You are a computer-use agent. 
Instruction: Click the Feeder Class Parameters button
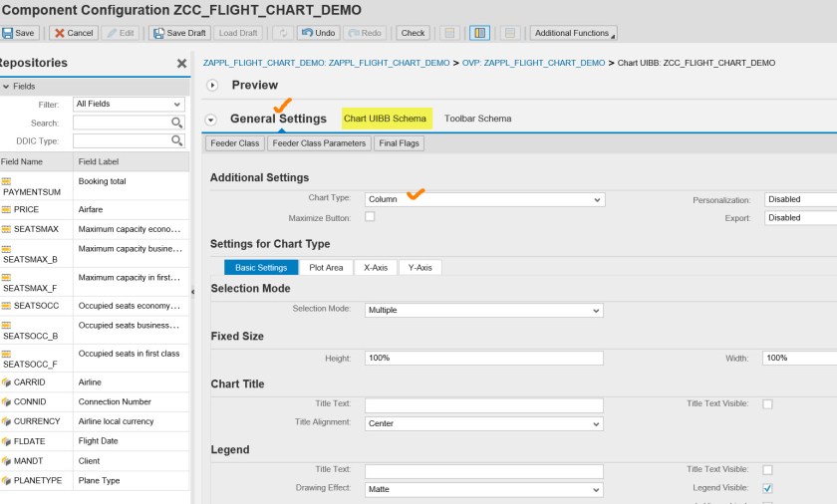[319, 143]
